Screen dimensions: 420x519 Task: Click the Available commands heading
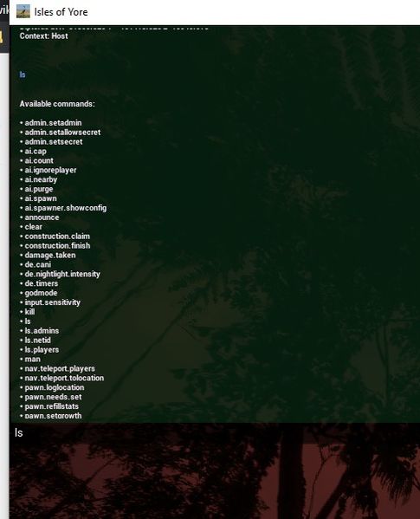[57, 104]
